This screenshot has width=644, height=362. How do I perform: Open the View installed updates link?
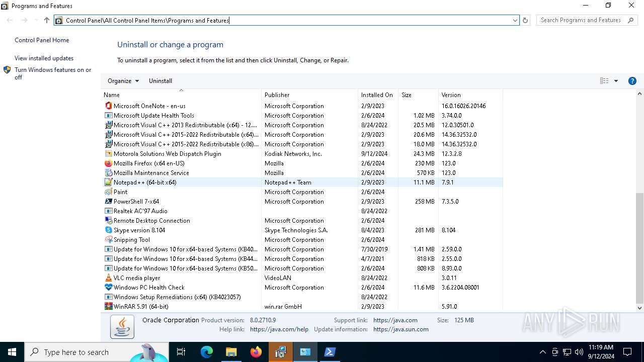click(44, 58)
